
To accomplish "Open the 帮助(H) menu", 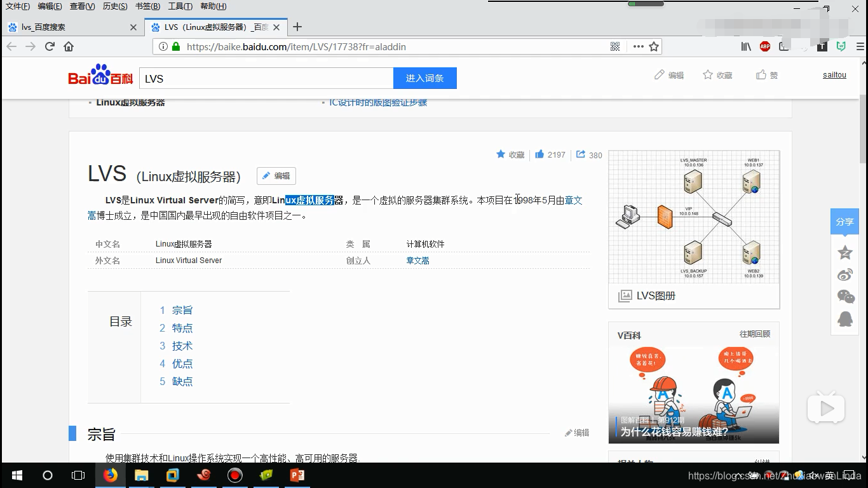I will 213,6.
